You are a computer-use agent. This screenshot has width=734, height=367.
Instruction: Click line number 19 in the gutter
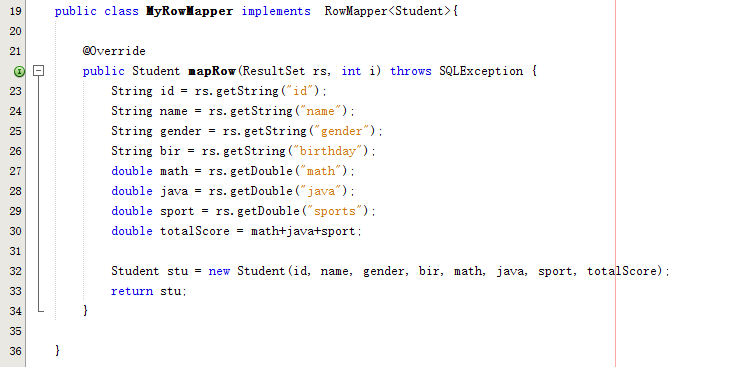coord(15,11)
